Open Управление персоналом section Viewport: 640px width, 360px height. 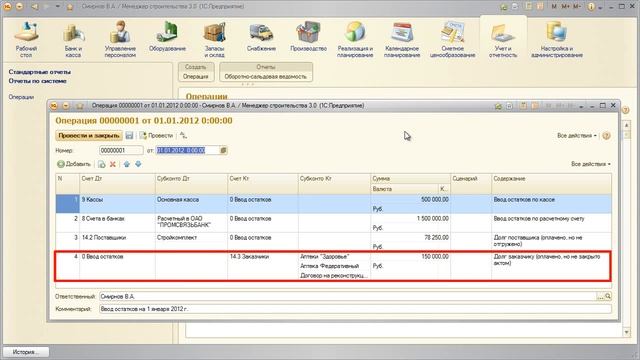120,39
